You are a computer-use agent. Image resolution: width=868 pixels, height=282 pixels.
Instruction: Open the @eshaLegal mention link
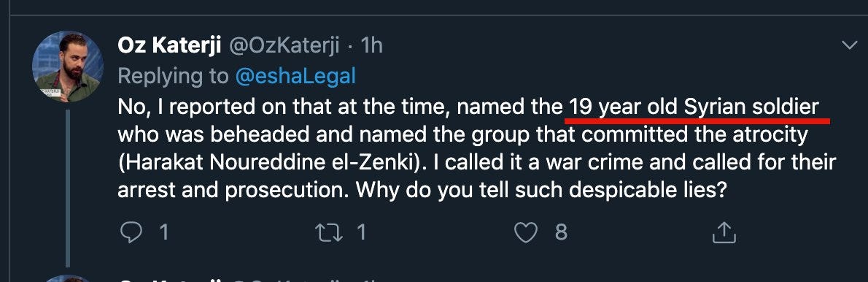click(x=295, y=77)
